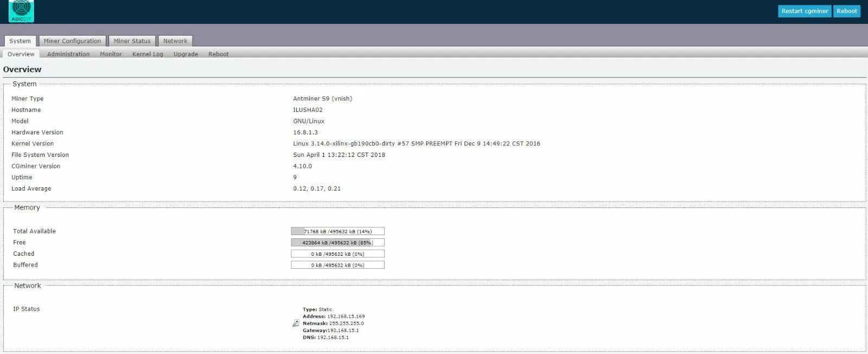Click hardware version value 16.8.1.3
868x354 pixels.
305,132
